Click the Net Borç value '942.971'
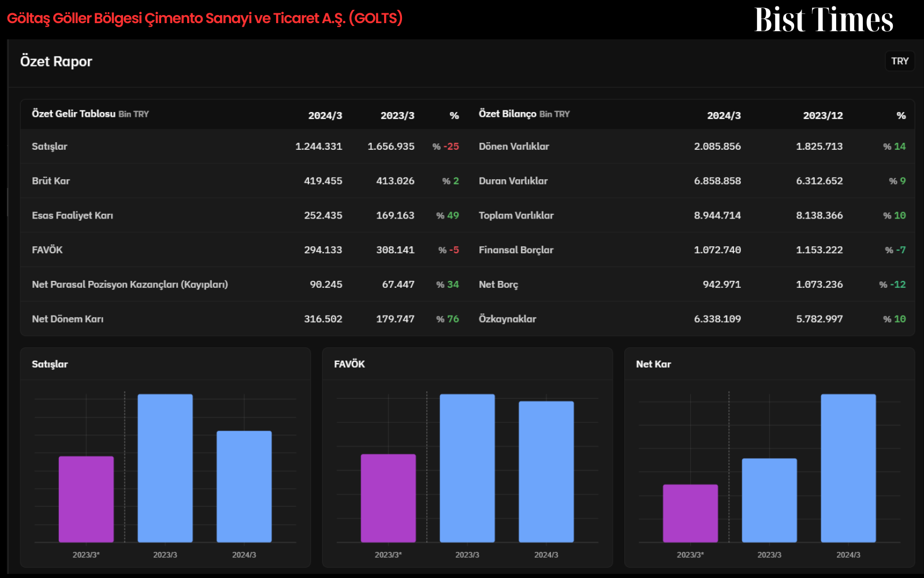Viewport: 924px width, 578px height. coord(722,284)
